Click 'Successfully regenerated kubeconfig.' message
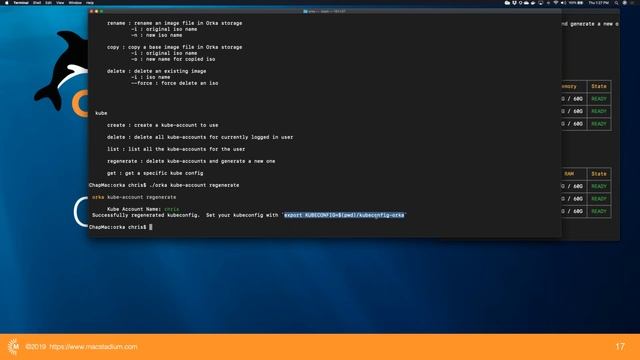Screen dimensions: 640x360 pyautogui.click(x=146, y=215)
